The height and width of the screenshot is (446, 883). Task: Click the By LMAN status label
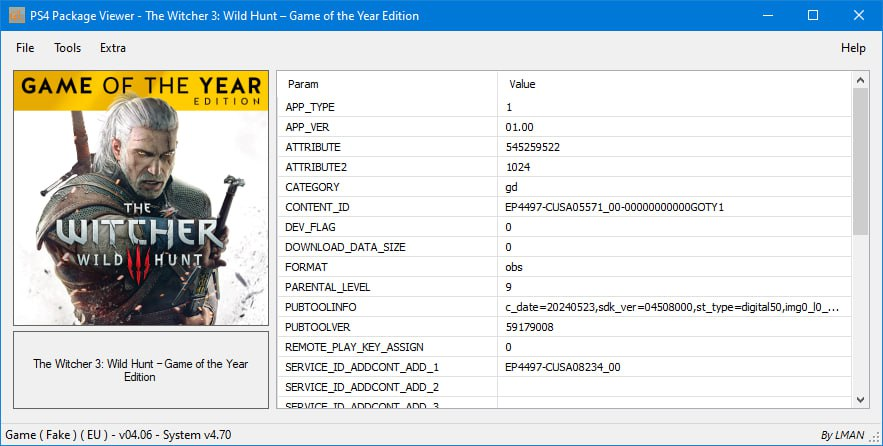pos(842,435)
